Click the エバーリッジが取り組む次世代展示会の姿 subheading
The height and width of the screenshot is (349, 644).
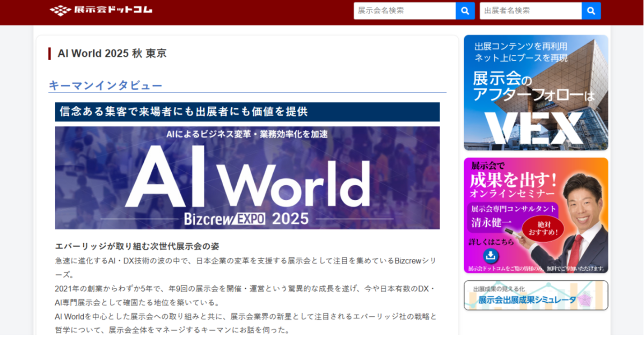137,246
